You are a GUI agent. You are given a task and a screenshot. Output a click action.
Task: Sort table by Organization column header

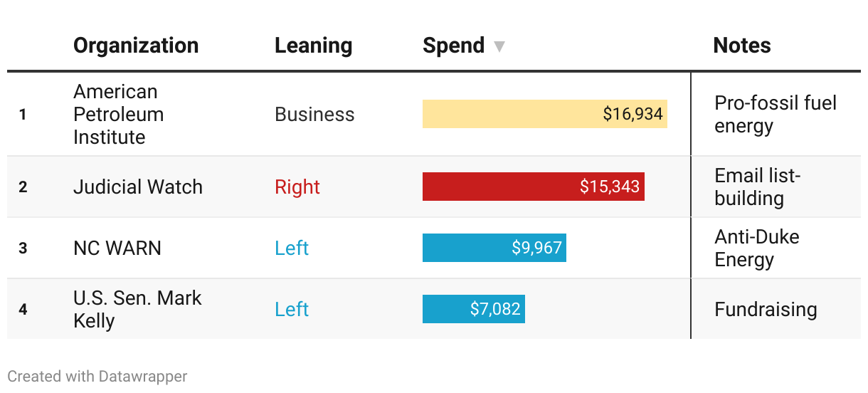[136, 46]
